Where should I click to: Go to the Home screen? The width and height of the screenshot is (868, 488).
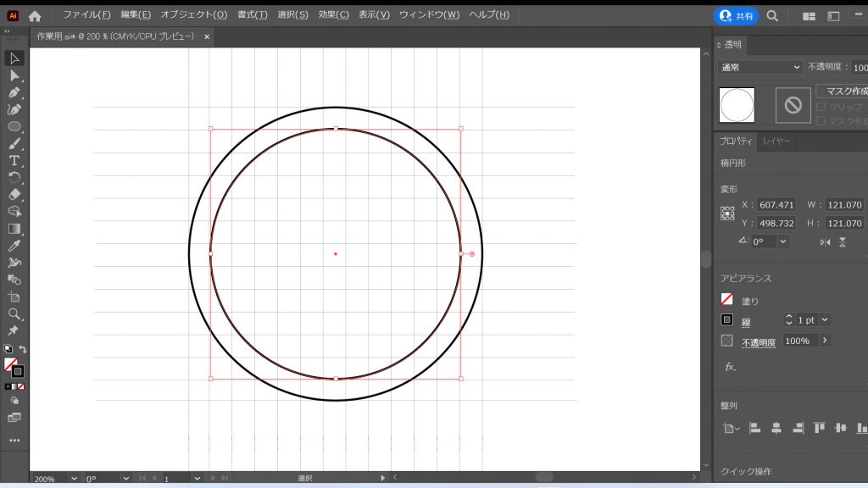pyautogui.click(x=35, y=16)
